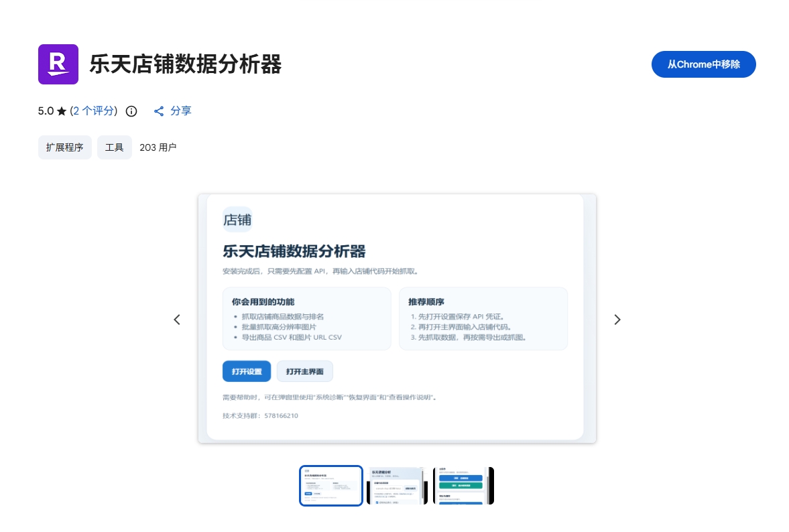
Task: Click the 店铺 badge in the preview
Action: [x=237, y=220]
